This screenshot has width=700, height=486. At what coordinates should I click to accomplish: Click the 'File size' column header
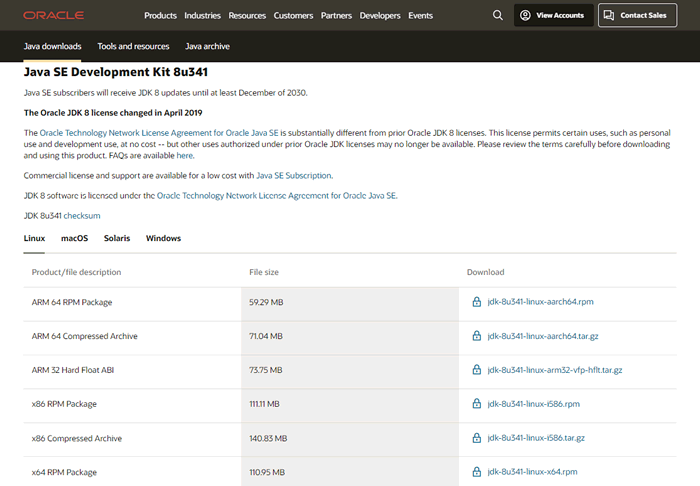point(264,272)
